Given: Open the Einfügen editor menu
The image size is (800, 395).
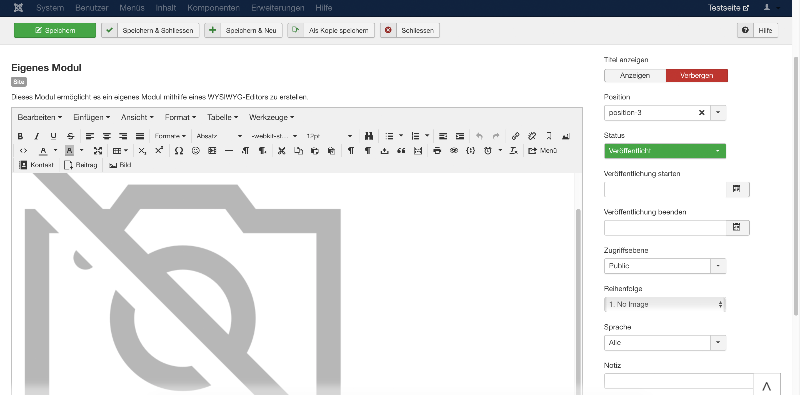Looking at the screenshot, I should pyautogui.click(x=91, y=117).
